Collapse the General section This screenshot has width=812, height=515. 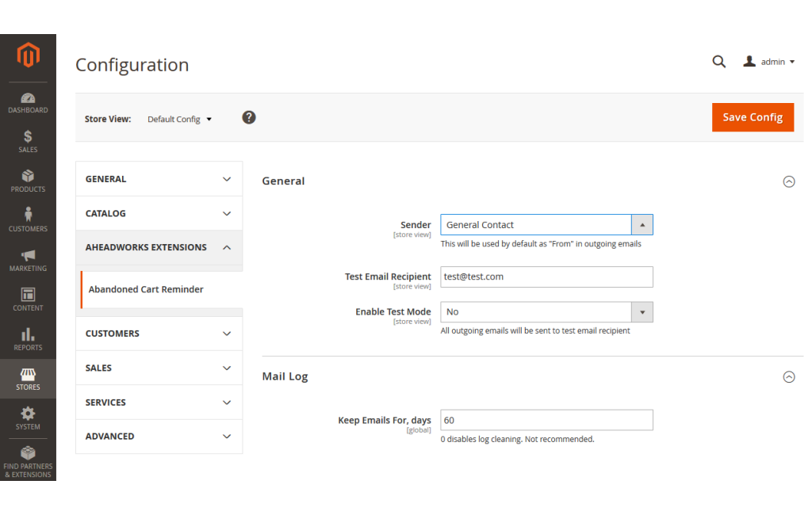(x=789, y=181)
